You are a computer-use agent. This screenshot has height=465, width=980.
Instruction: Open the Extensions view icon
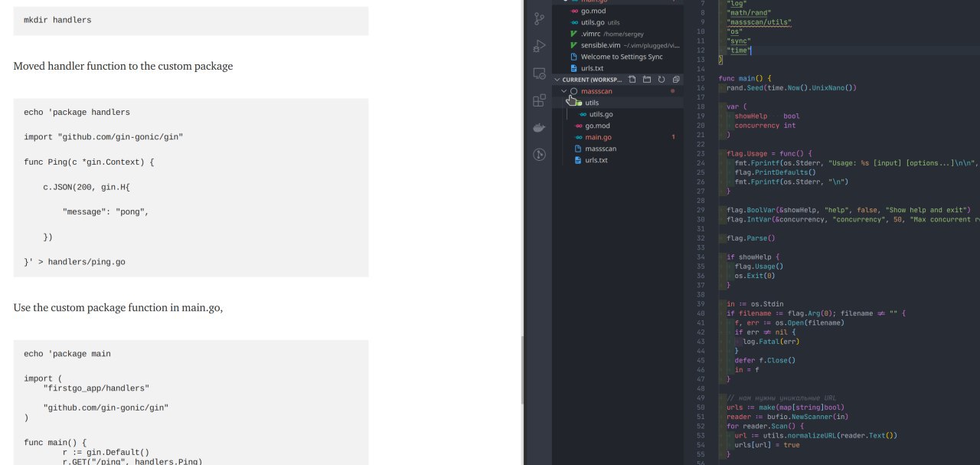539,100
